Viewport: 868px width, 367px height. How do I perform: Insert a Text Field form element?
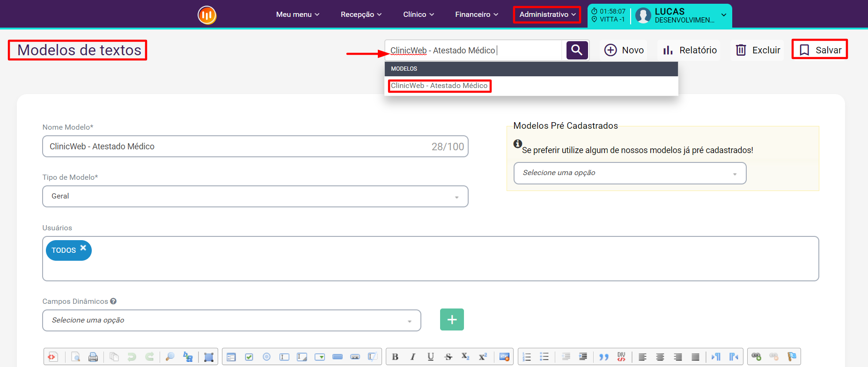click(284, 357)
